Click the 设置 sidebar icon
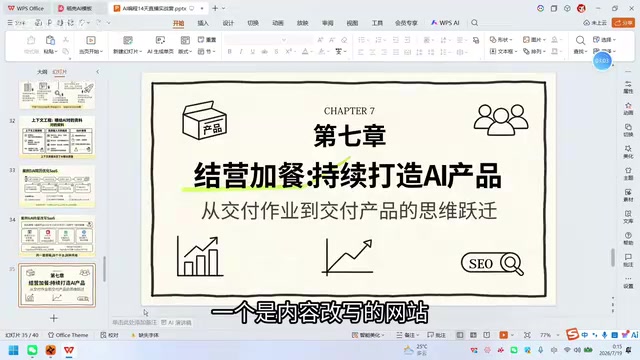This screenshot has width=640, height=360. [628, 282]
